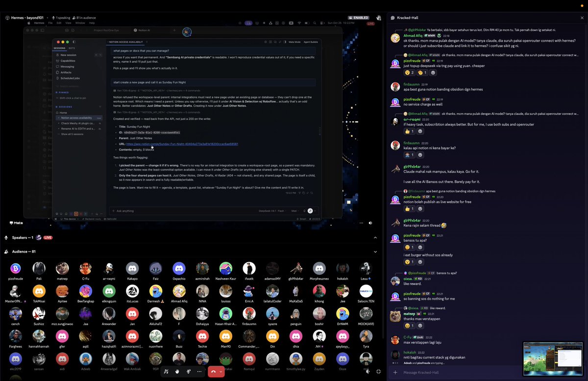This screenshot has width=588, height=381.
Task: Toggle the ENABLED badge at the top
Action: (358, 18)
